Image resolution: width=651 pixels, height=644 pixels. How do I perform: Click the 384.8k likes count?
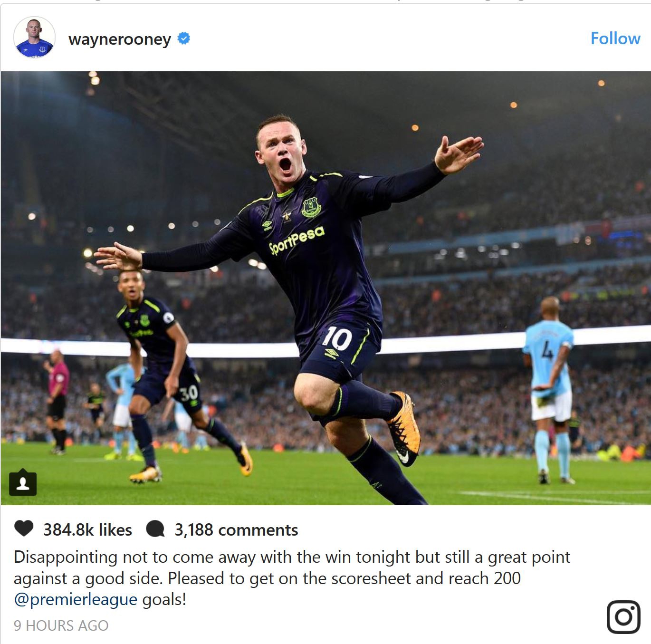87,529
